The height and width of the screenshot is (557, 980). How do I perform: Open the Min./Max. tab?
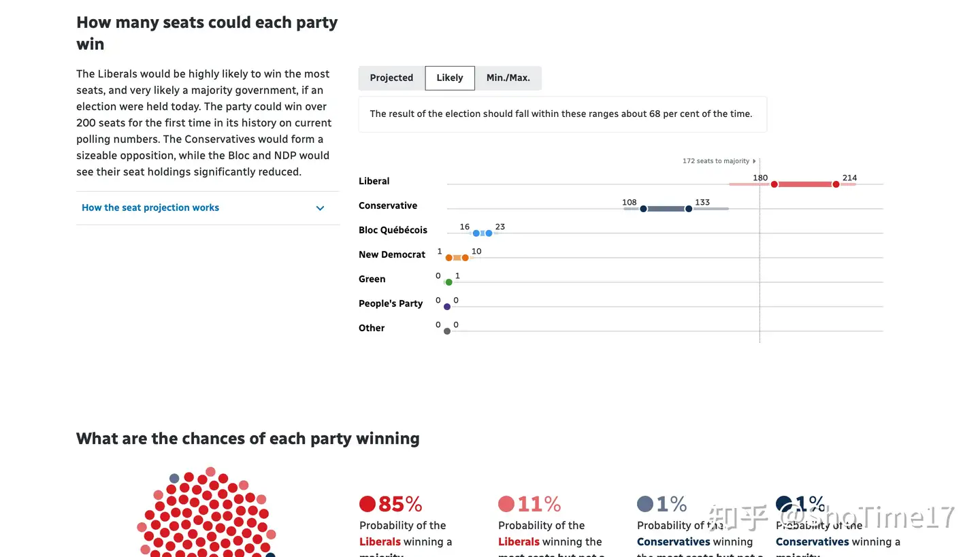[508, 78]
